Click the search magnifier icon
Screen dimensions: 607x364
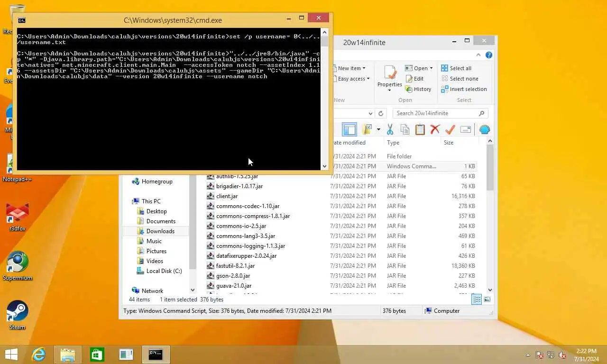tap(482, 113)
